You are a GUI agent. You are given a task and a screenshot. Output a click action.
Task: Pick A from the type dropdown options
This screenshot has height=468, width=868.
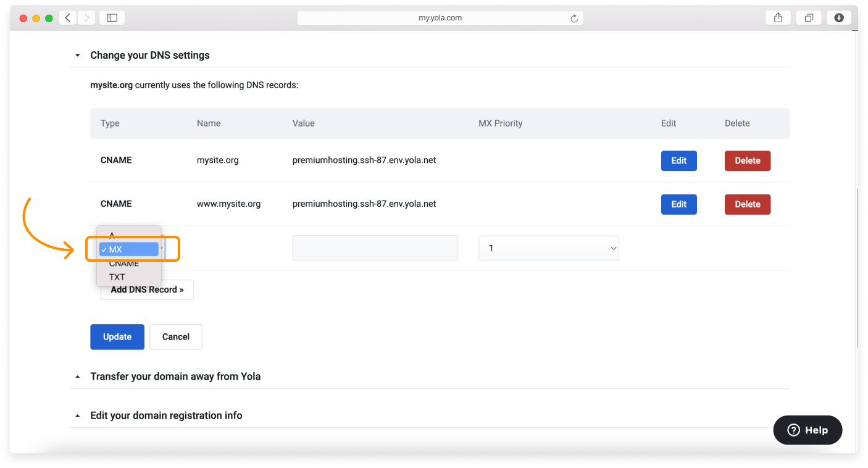tap(112, 235)
